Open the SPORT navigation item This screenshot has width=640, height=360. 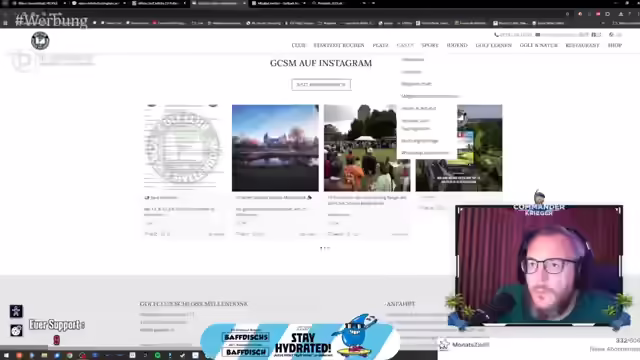click(x=430, y=45)
